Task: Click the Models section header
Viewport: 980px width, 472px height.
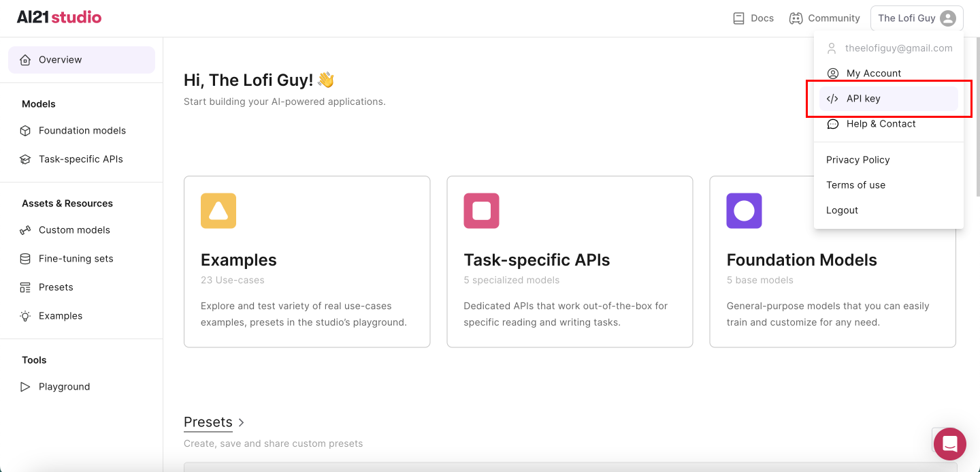Action: (x=39, y=104)
